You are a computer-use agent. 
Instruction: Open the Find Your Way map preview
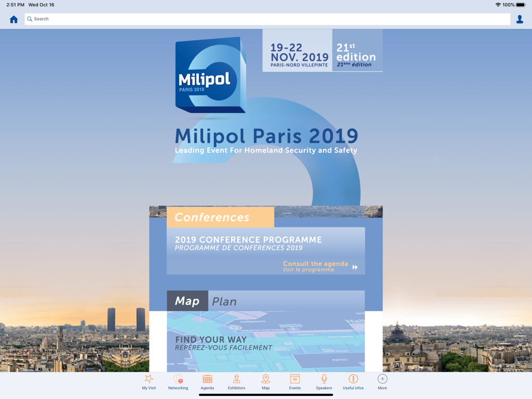click(x=265, y=342)
